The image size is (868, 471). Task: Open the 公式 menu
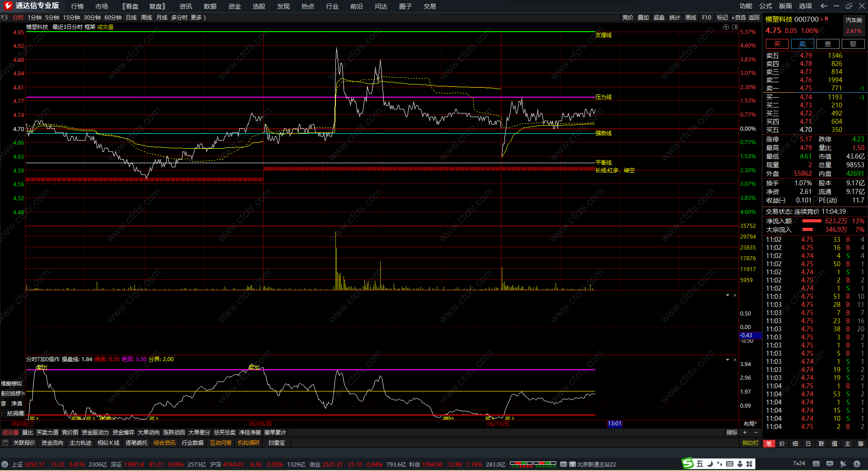pos(765,6)
